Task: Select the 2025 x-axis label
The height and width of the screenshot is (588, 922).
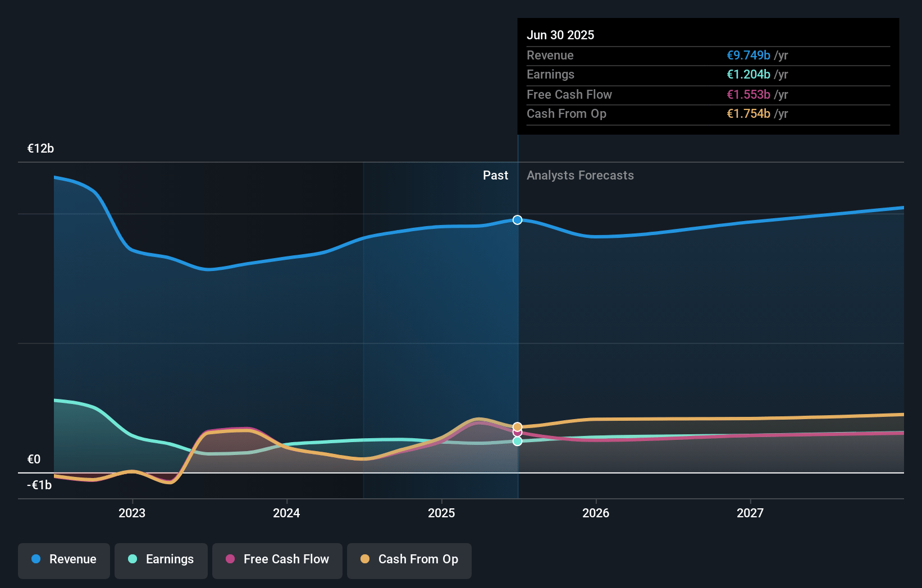Action: click(x=441, y=513)
